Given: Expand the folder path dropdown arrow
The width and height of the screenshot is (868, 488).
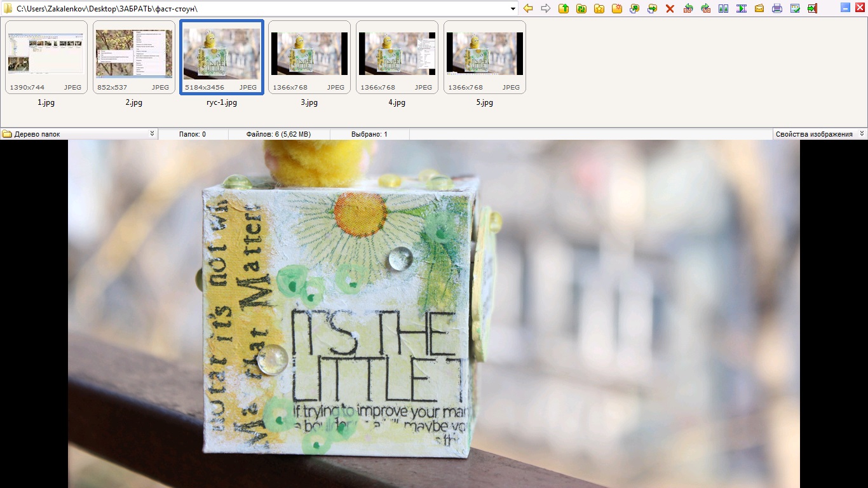Looking at the screenshot, I should [513, 9].
